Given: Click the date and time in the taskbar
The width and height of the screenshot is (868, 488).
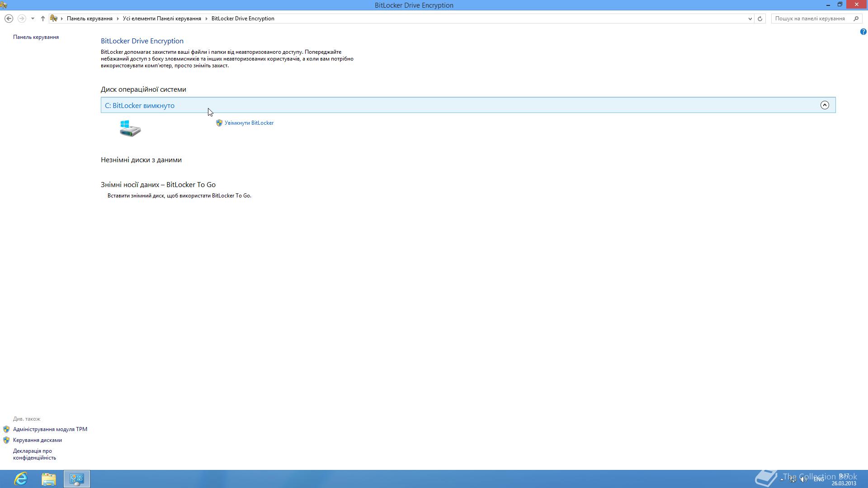Looking at the screenshot, I should point(844,479).
